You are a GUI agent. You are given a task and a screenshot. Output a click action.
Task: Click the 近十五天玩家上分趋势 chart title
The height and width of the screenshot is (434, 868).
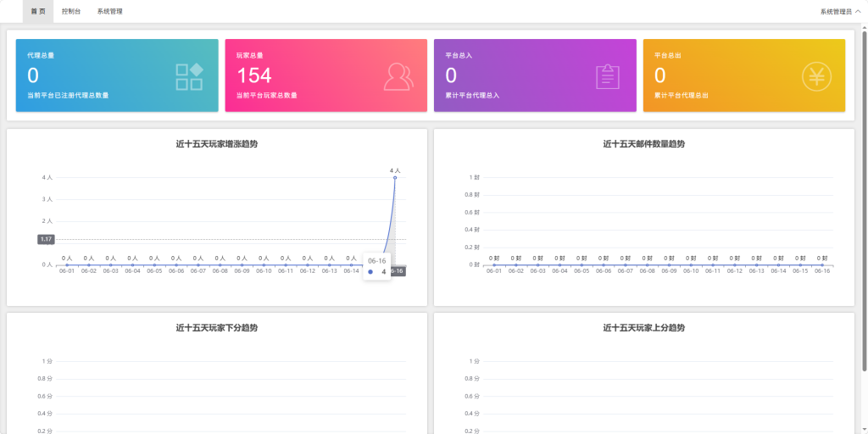[x=644, y=328]
